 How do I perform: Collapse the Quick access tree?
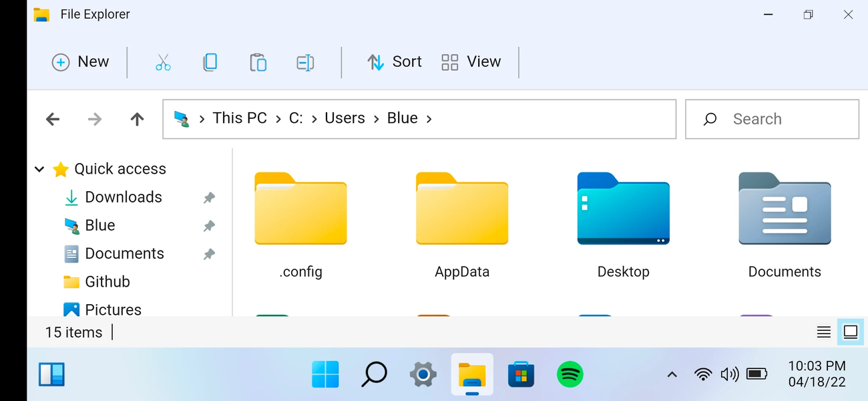39,169
